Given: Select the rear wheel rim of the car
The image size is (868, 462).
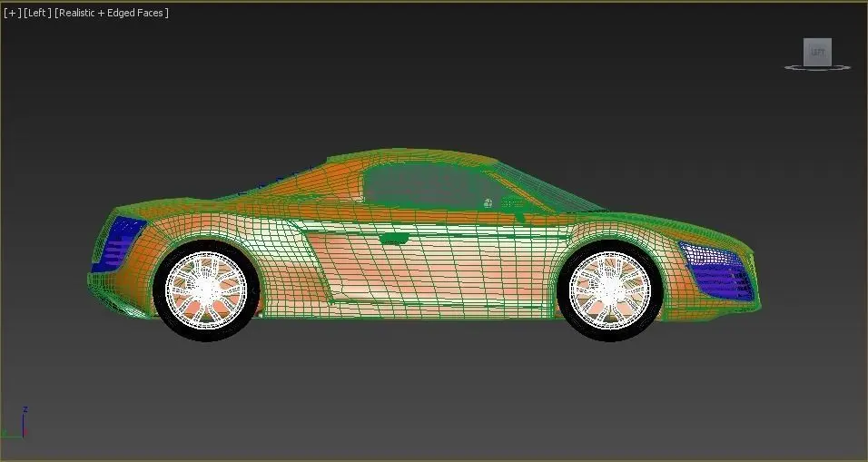Looking at the screenshot, I should pos(206,290).
